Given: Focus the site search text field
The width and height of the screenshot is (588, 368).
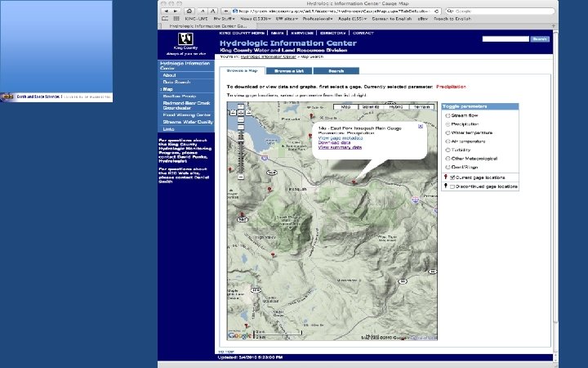Looking at the screenshot, I should [x=506, y=39].
